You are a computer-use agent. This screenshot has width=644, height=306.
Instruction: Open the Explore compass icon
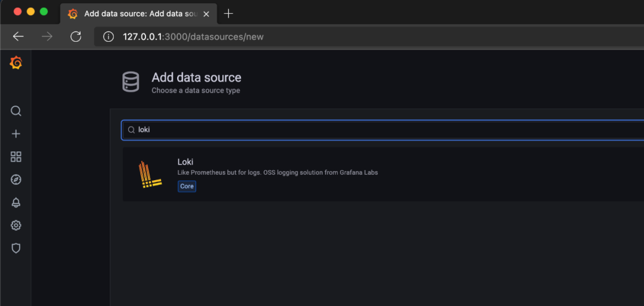(x=16, y=180)
